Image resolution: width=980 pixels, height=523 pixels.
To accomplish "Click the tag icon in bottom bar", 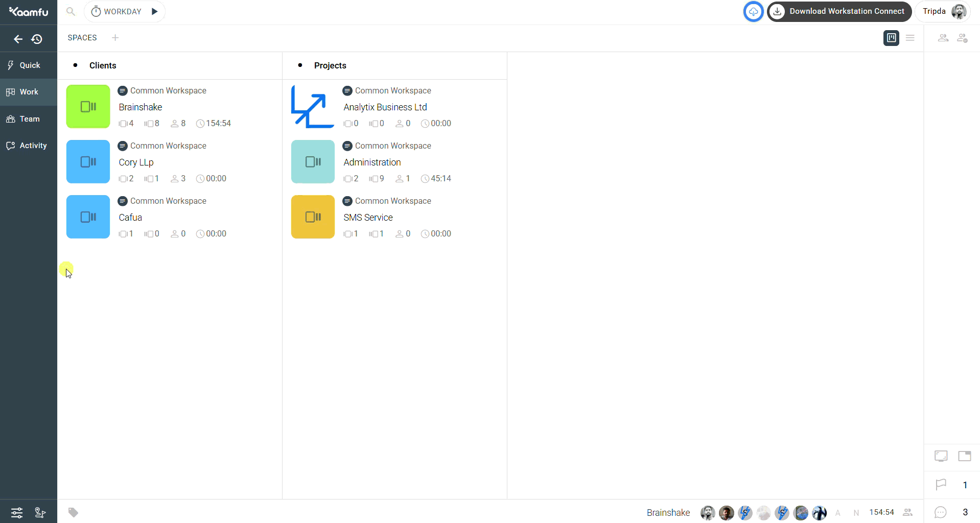I will (x=74, y=512).
